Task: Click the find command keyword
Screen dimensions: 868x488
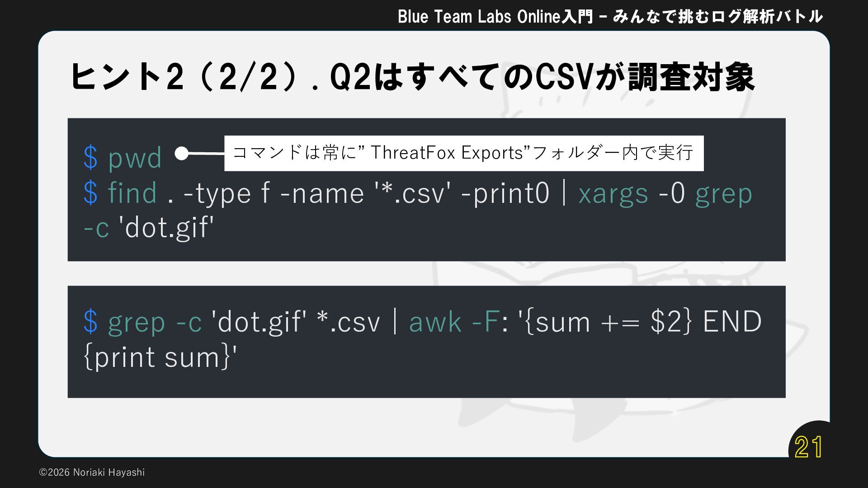Action: click(132, 193)
